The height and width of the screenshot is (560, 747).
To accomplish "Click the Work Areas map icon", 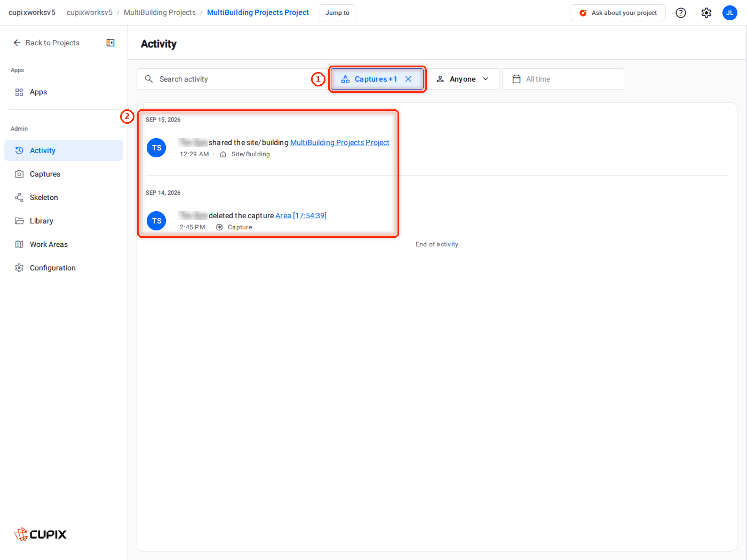I will 19,244.
